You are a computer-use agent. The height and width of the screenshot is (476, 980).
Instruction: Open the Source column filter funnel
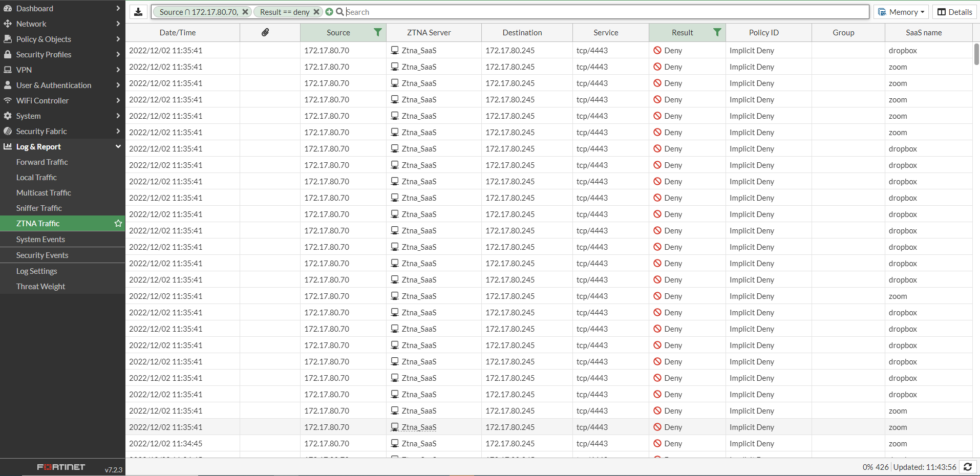378,32
